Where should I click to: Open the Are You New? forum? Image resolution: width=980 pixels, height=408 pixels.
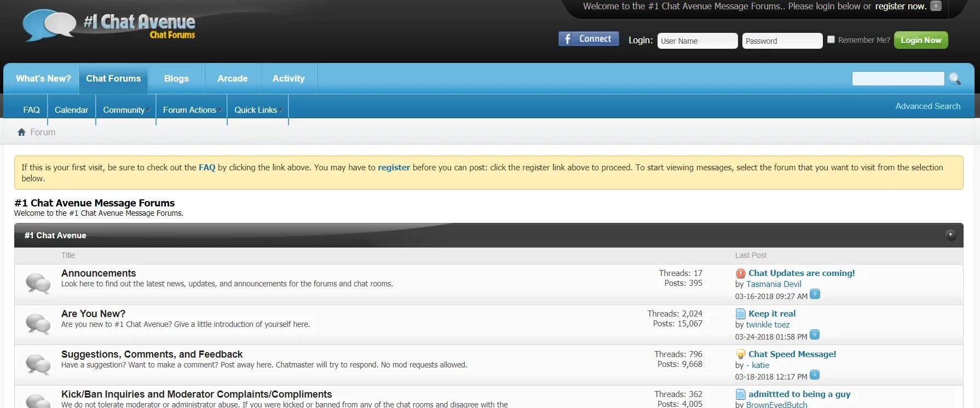pos(93,314)
